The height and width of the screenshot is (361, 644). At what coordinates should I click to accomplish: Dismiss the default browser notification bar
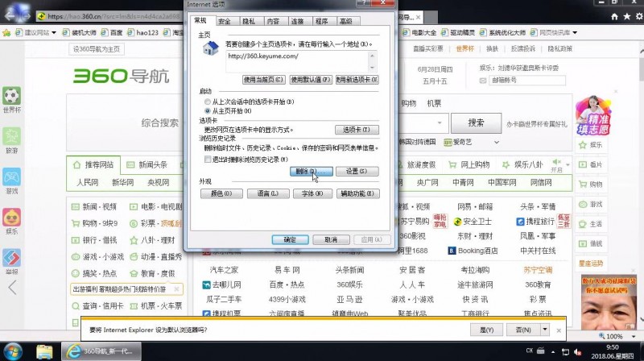(559, 330)
